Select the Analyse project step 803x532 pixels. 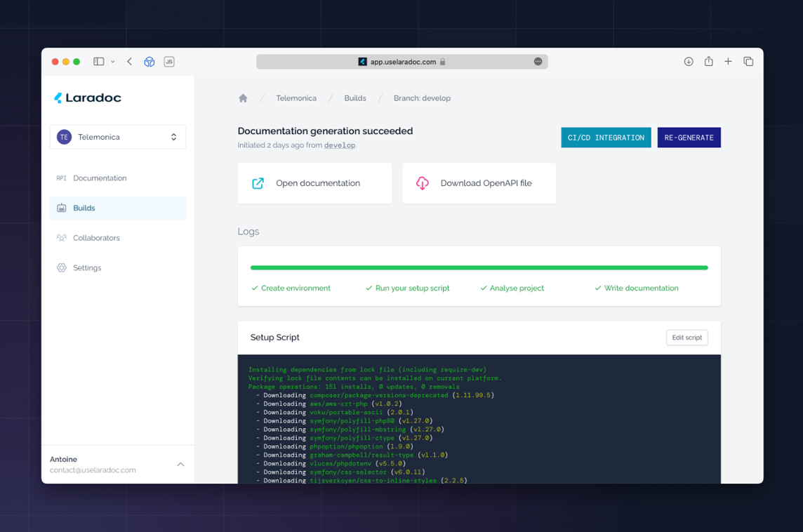(x=512, y=288)
